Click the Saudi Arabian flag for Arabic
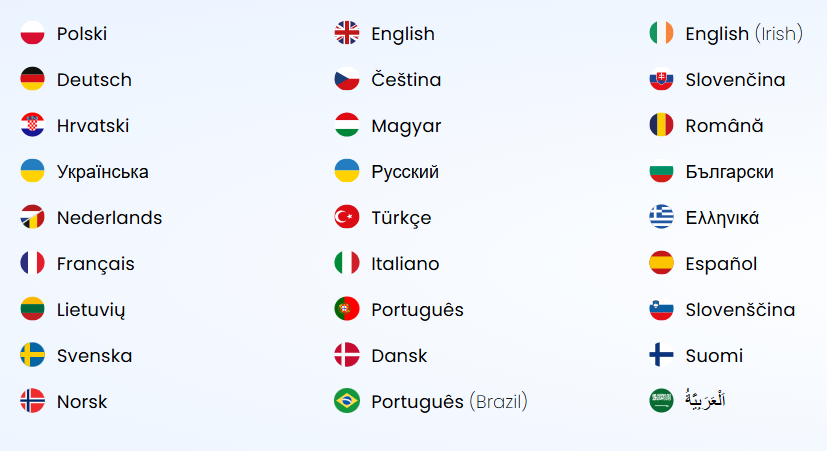This screenshot has height=451, width=827. [x=661, y=401]
